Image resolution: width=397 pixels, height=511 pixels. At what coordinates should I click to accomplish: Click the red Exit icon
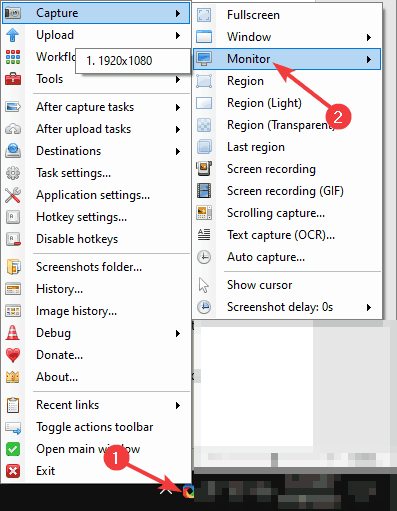tap(13, 471)
